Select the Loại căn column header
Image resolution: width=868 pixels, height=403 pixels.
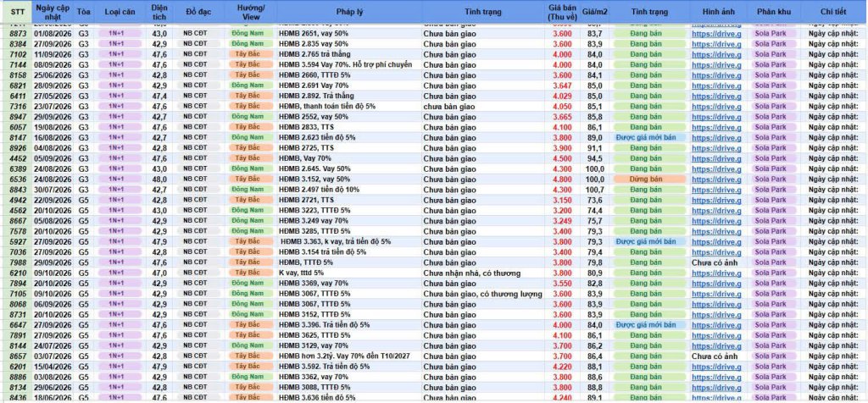(119, 12)
